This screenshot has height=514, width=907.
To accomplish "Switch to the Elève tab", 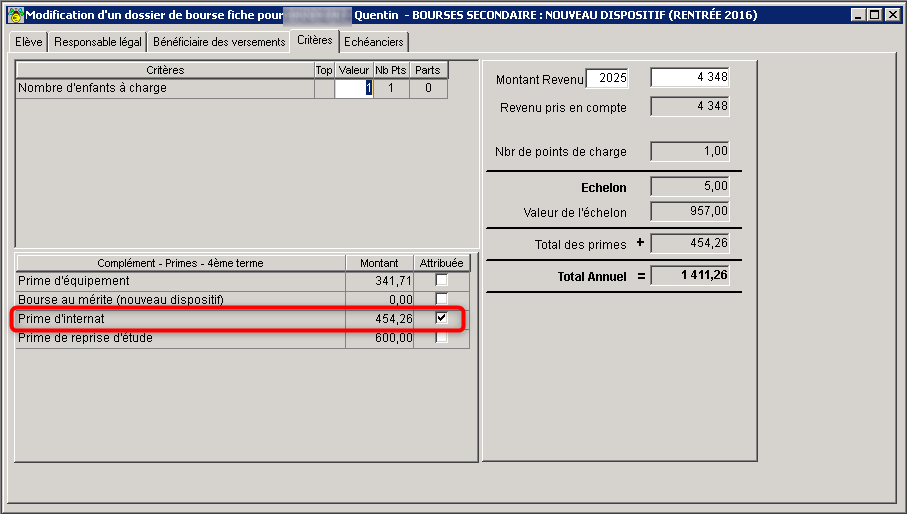I will (x=29, y=42).
